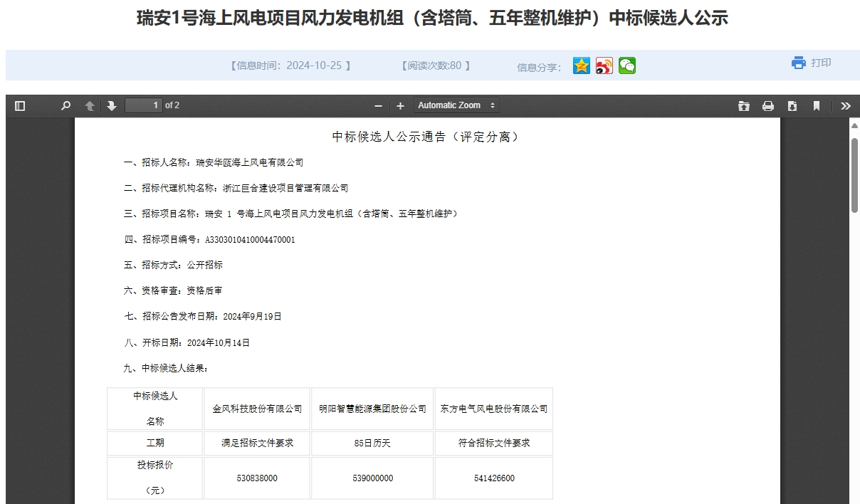Click the 工期 row header

pos(155,443)
